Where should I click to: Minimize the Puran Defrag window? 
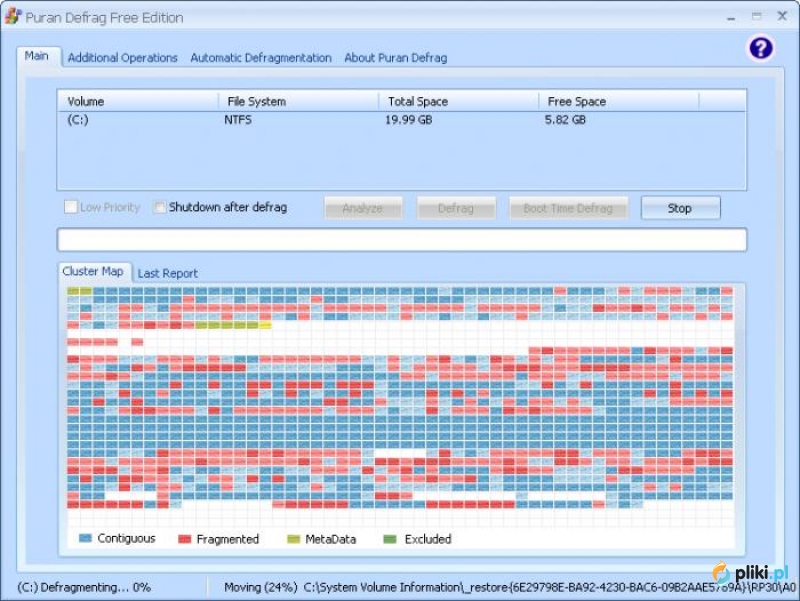[x=731, y=17]
